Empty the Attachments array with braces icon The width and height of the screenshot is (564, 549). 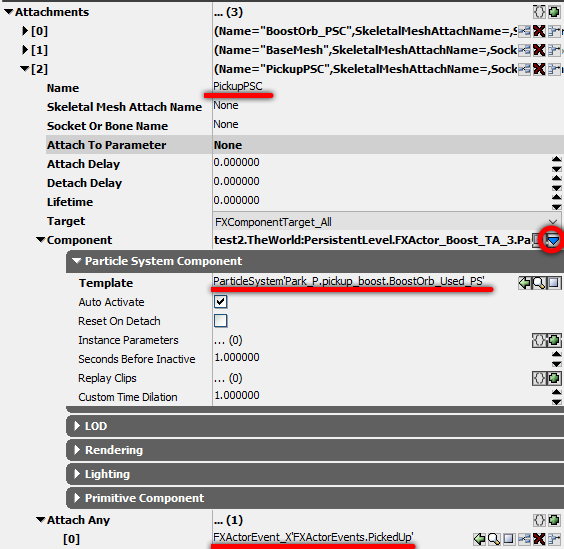tap(539, 12)
